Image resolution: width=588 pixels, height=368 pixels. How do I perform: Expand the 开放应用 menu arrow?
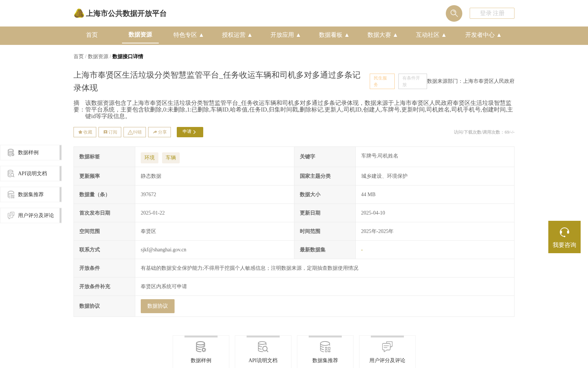(298, 35)
